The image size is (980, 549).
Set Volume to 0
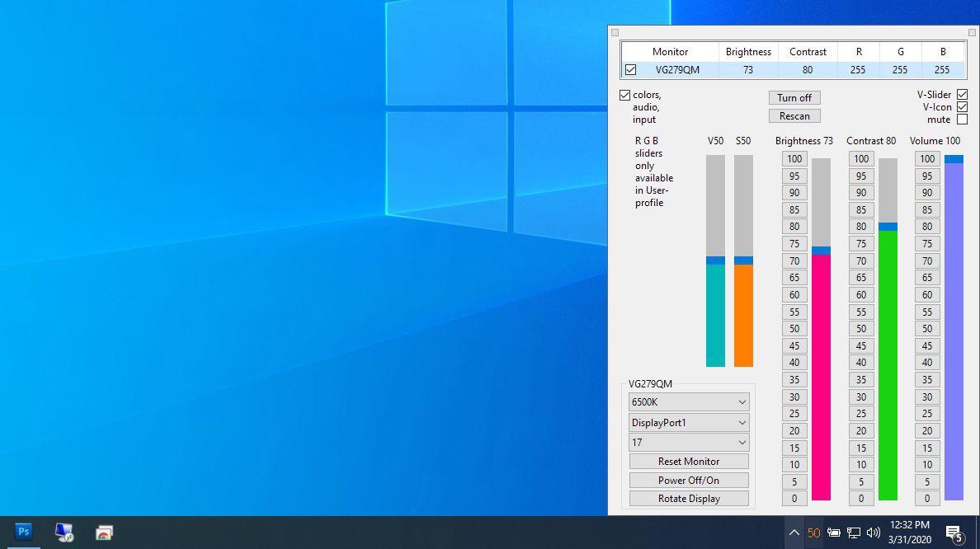tap(927, 499)
